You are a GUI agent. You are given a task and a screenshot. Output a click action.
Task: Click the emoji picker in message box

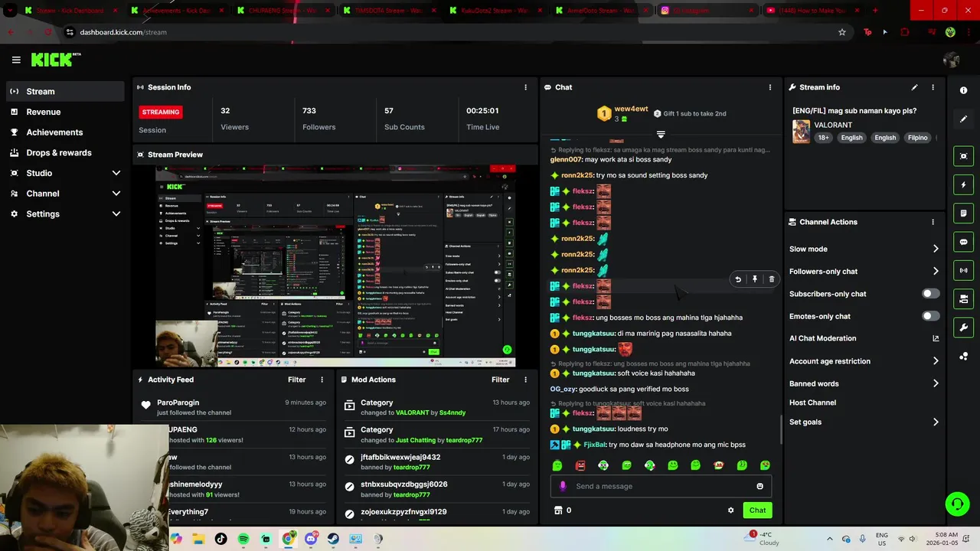point(759,486)
